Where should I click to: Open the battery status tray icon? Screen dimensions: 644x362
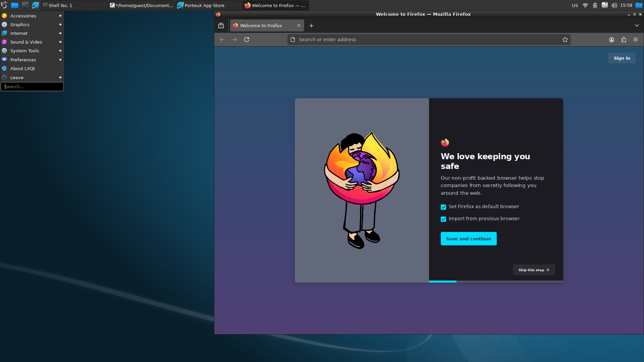pos(595,5)
